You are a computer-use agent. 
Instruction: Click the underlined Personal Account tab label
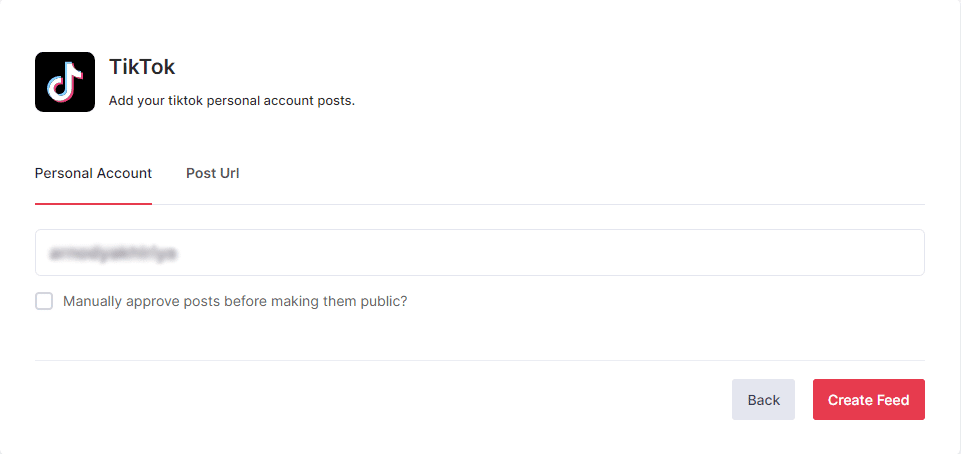(93, 173)
